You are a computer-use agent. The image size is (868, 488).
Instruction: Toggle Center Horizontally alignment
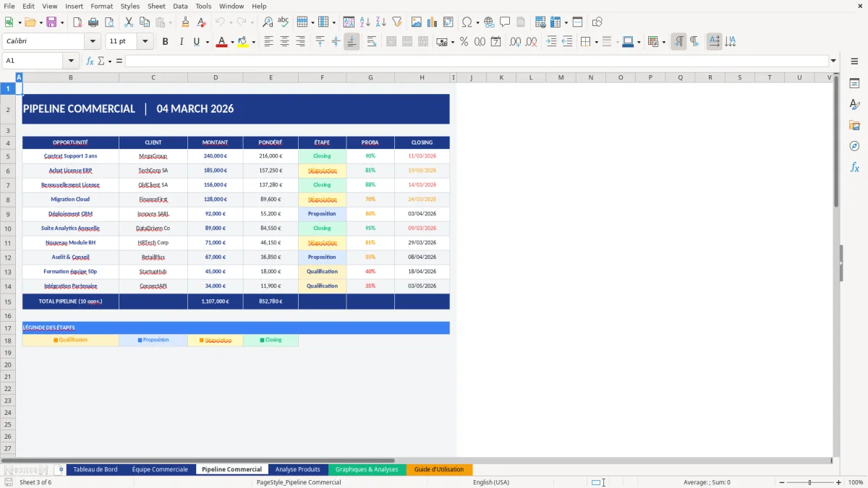(x=285, y=42)
